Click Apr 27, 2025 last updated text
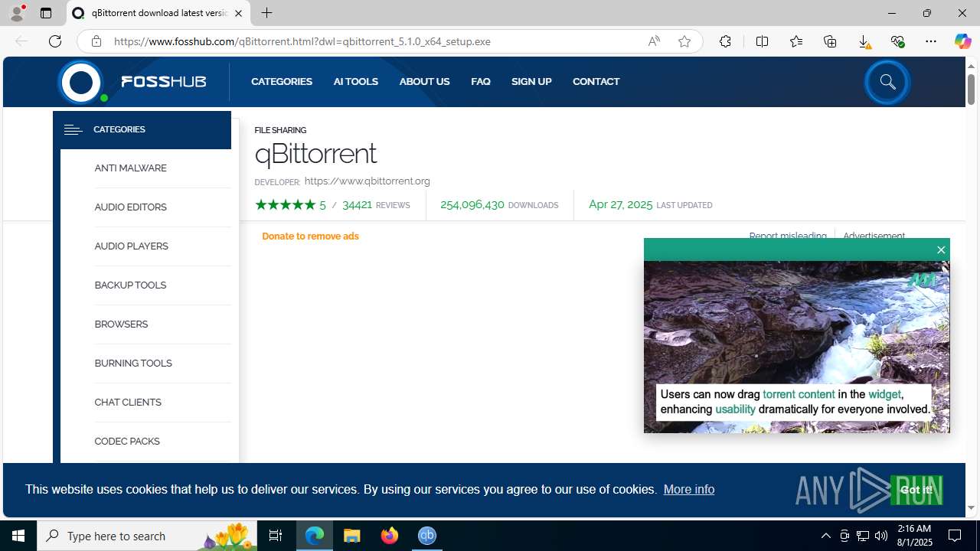Image resolution: width=980 pixels, height=551 pixels. tap(651, 205)
